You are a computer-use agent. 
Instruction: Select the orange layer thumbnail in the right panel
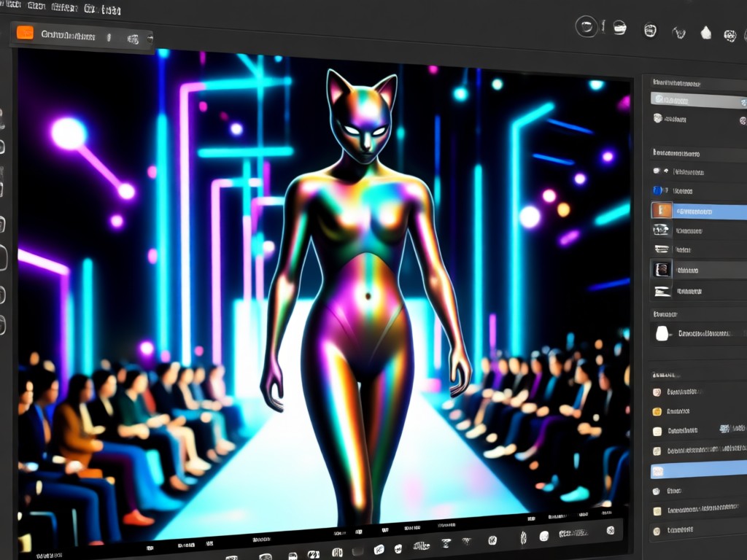pyautogui.click(x=661, y=210)
